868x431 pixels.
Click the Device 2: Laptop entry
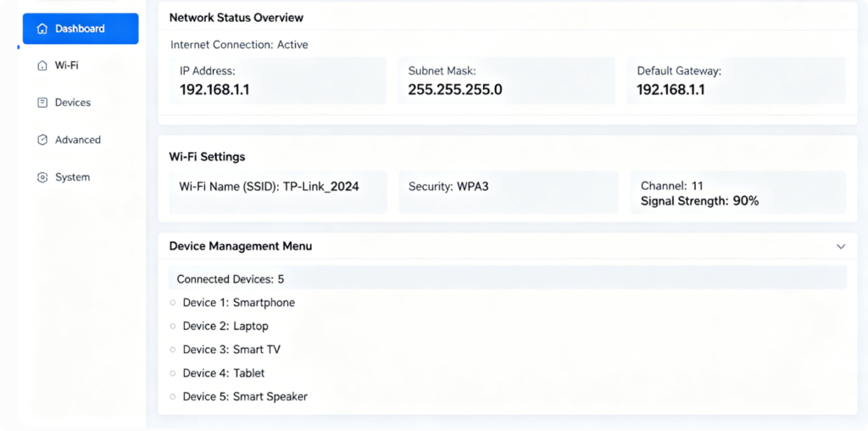point(225,327)
